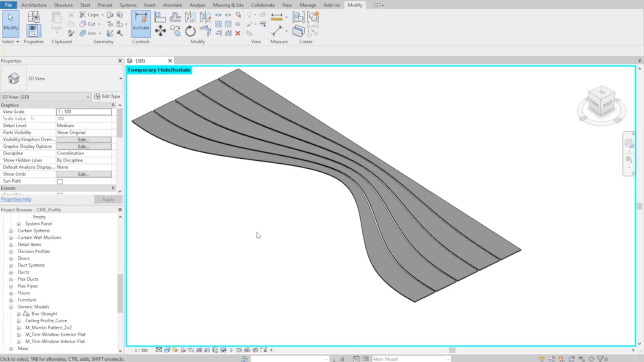Expand the Furniture category in browser

click(11, 300)
